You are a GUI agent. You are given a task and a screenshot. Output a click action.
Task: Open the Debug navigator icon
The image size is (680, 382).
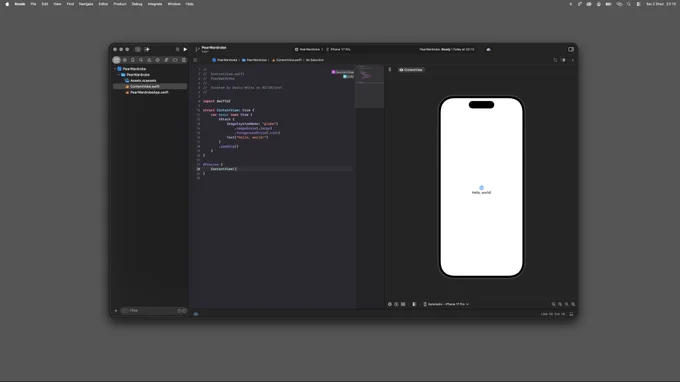pos(166,60)
